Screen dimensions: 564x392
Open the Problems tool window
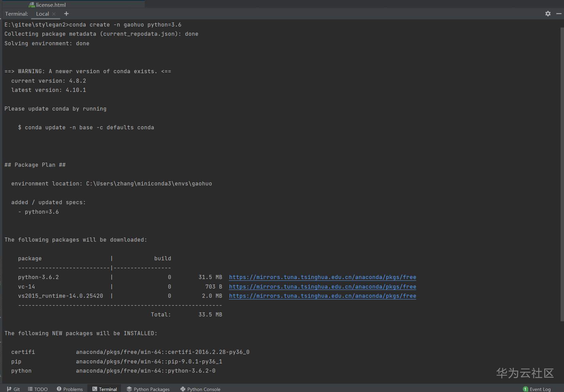(70, 389)
